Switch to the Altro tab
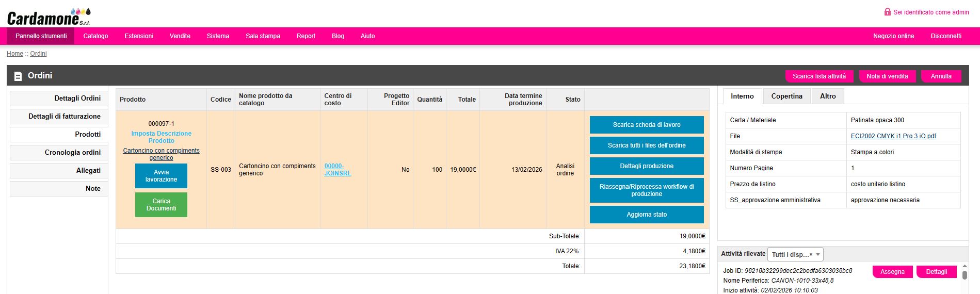Viewport: 980px width, 294px height. (x=828, y=96)
